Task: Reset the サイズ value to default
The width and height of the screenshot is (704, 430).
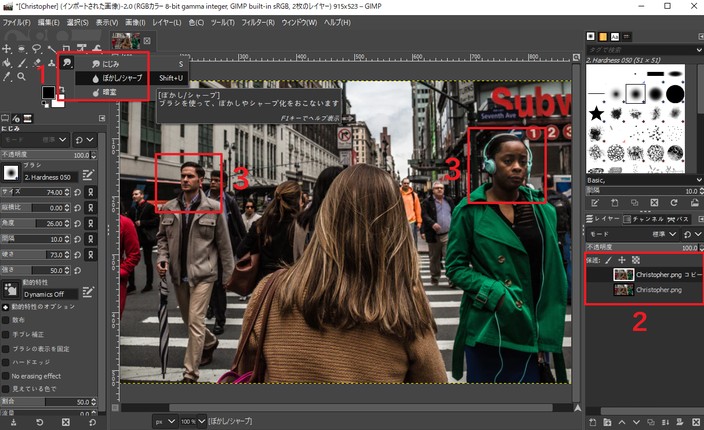Action: tap(78, 192)
